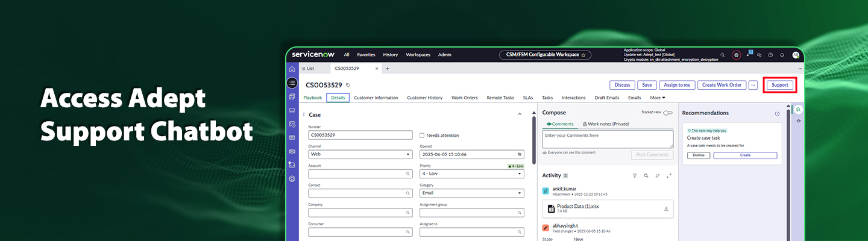Viewport: 868px width, 241px height.
Task: Sort the Activity stream entries
Action: [x=658, y=176]
